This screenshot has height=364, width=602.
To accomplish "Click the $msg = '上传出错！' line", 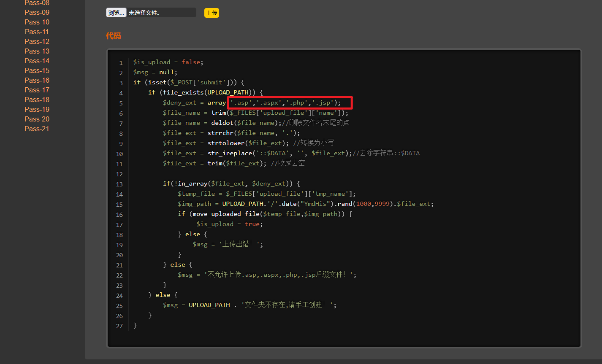I will (228, 244).
